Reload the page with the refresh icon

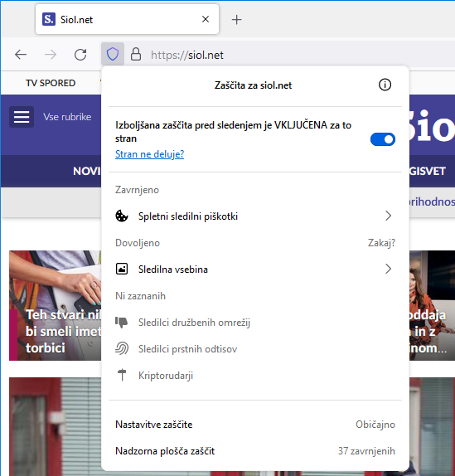pyautogui.click(x=80, y=55)
